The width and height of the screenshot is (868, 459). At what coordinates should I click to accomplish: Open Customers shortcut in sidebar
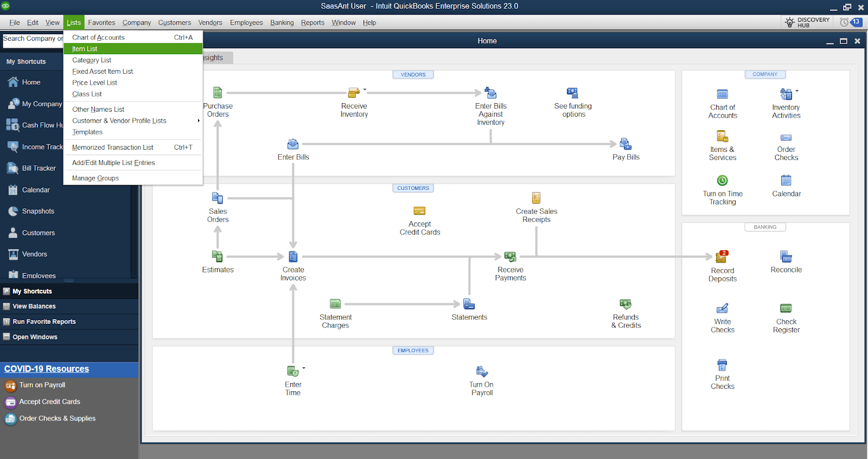(x=39, y=233)
